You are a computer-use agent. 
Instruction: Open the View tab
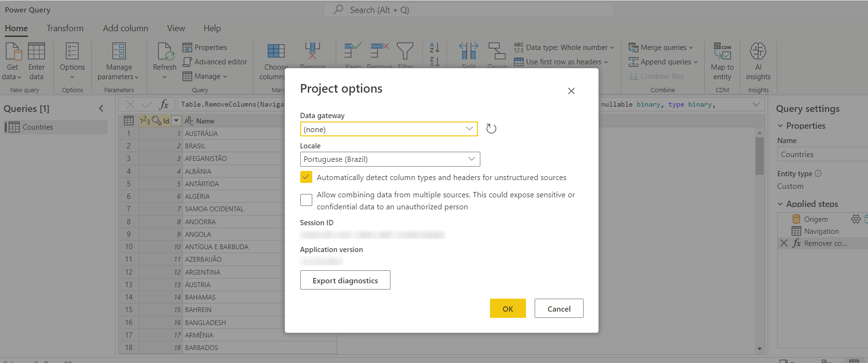(176, 28)
